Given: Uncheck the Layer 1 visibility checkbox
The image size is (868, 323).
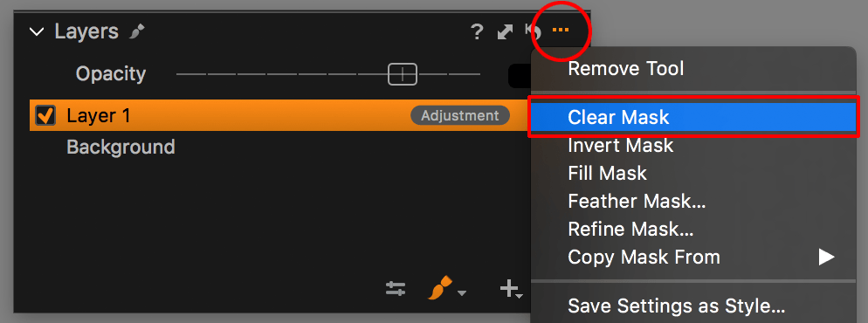Looking at the screenshot, I should click(45, 115).
